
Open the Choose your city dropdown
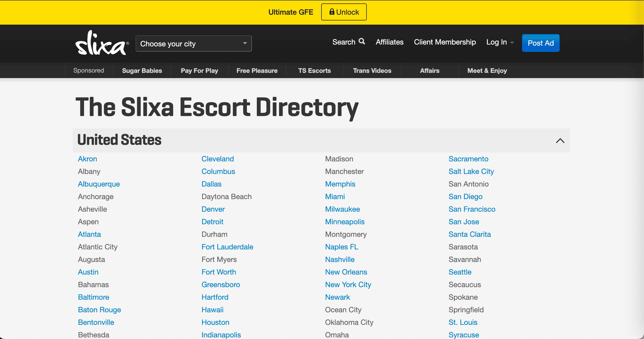[193, 43]
